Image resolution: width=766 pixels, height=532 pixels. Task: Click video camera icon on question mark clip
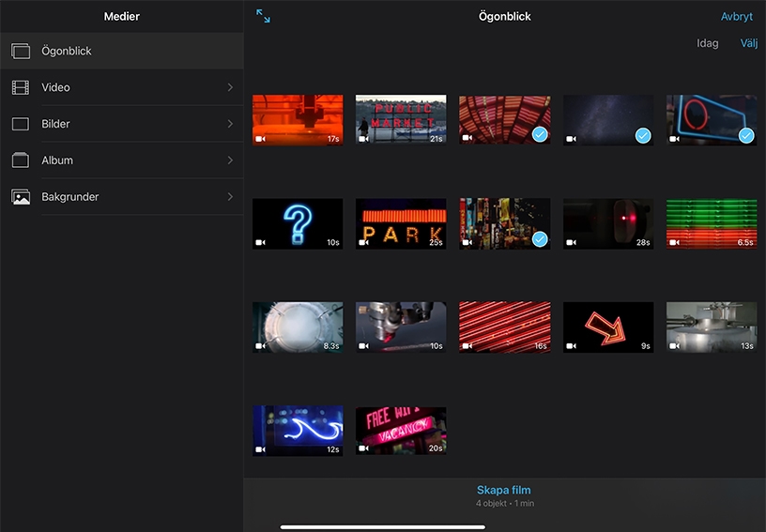[x=260, y=242]
